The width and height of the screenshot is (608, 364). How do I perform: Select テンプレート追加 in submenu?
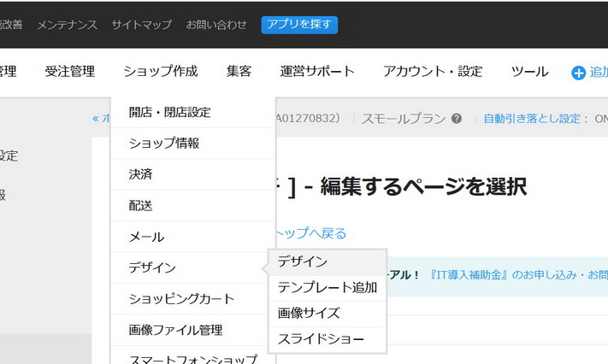click(x=327, y=287)
